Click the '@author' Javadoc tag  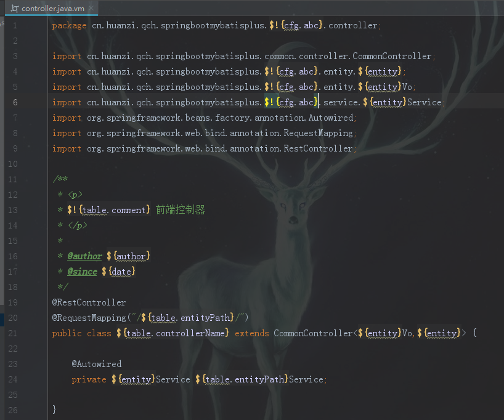click(x=84, y=256)
